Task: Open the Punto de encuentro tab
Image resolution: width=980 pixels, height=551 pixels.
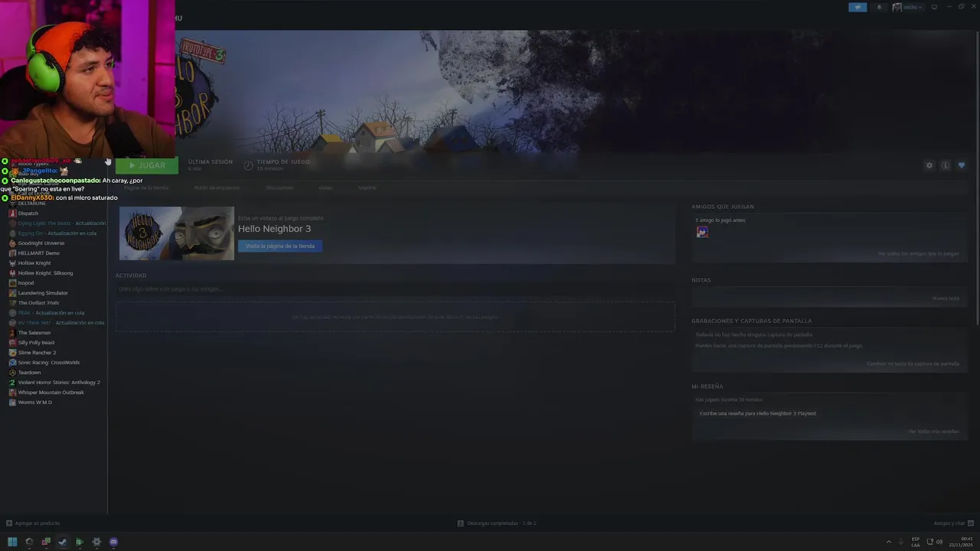Action: pos(217,187)
